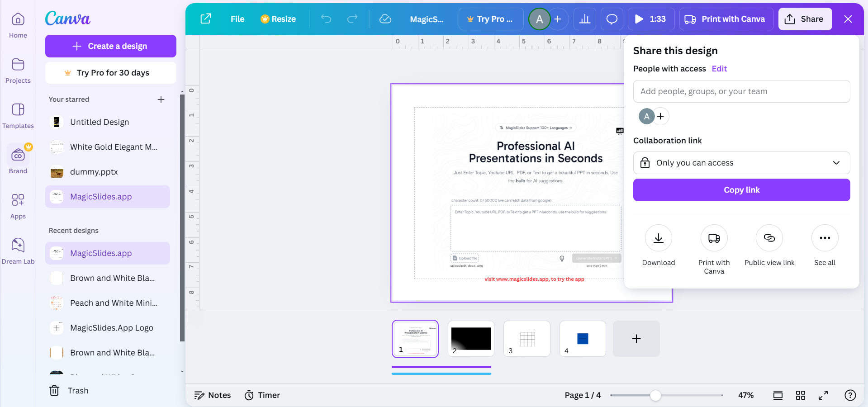Click the Canva logo

coord(68,18)
